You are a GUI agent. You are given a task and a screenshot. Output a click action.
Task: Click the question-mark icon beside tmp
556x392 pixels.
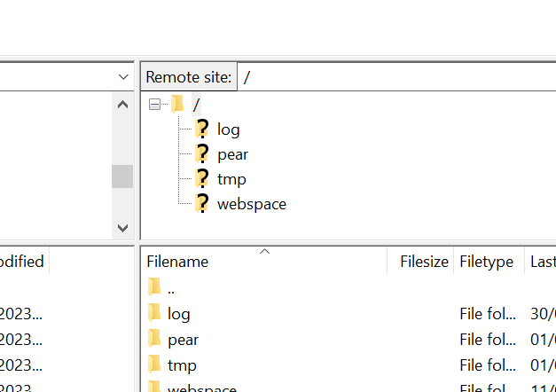pyautogui.click(x=202, y=178)
